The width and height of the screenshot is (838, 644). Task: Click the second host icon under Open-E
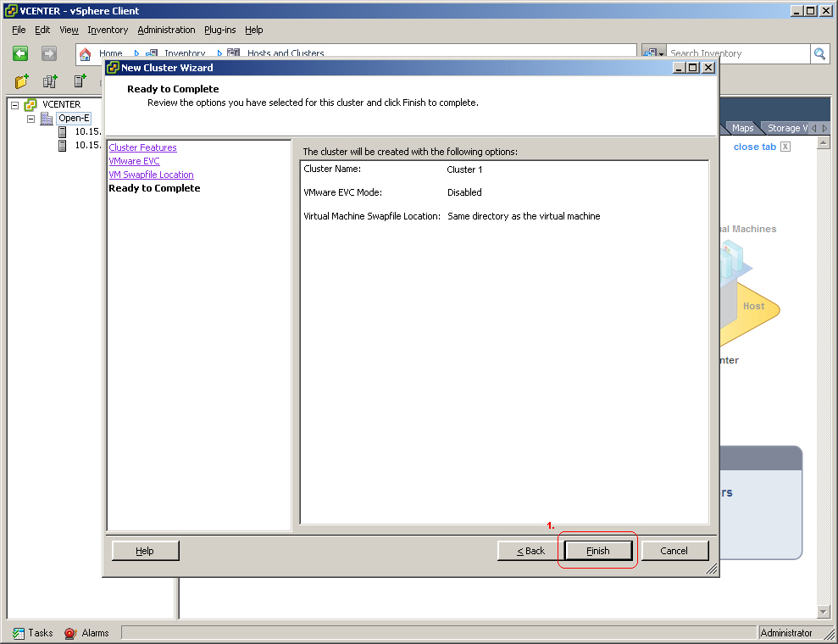pos(63,146)
